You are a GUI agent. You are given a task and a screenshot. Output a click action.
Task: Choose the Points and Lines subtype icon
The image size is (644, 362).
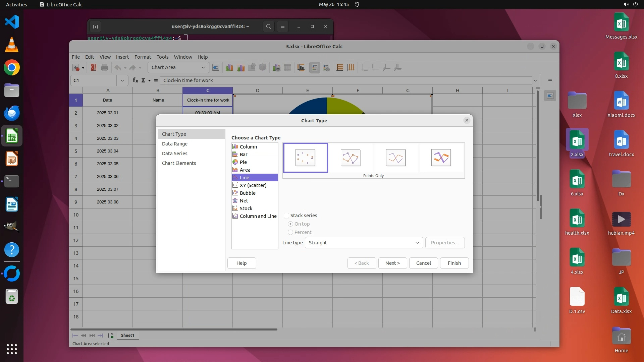[x=350, y=158]
